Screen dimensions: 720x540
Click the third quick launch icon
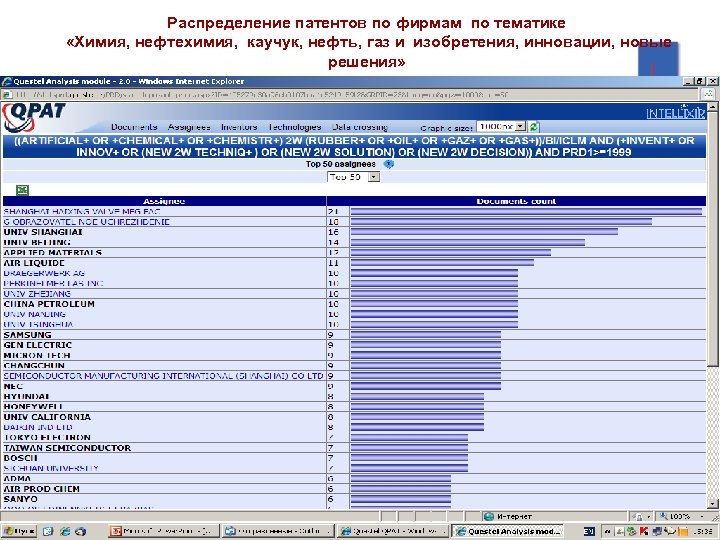click(x=80, y=531)
